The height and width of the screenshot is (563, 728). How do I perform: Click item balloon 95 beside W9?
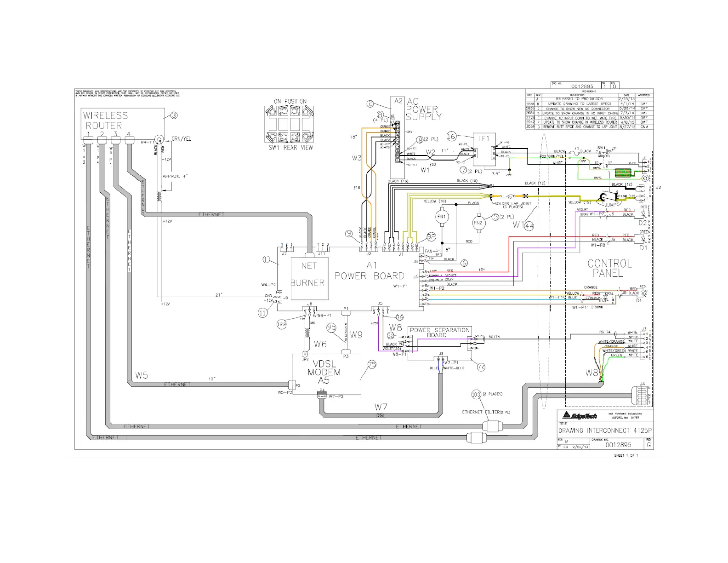coord(331,327)
